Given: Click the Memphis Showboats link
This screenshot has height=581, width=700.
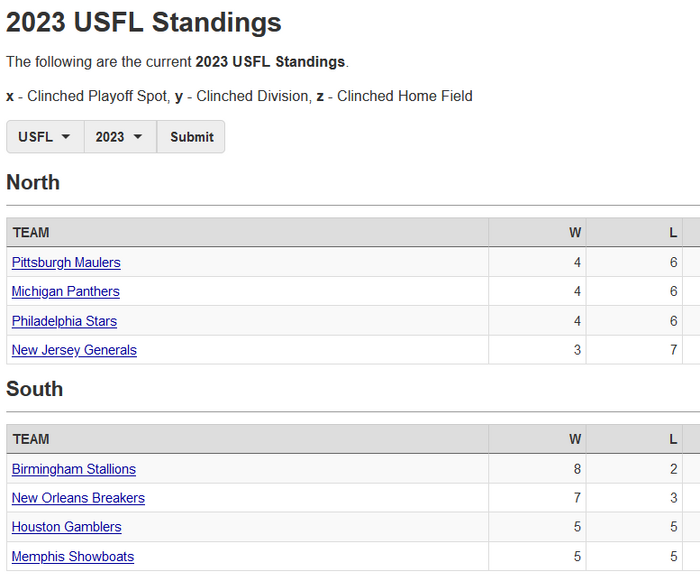Looking at the screenshot, I should point(73,556).
